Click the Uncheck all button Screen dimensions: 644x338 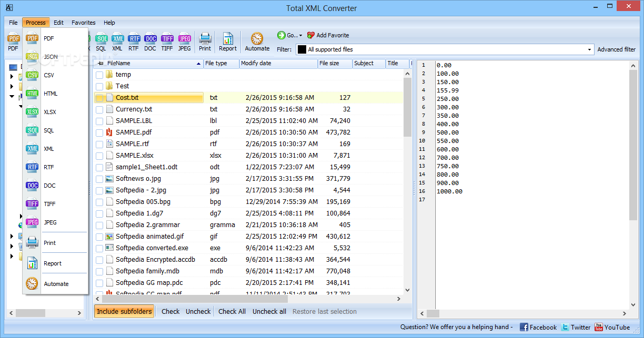(269, 311)
